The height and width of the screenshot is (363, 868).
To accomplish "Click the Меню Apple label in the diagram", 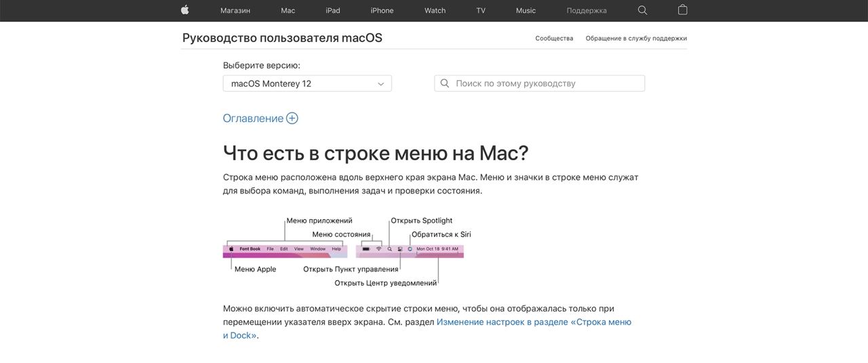I will pos(256,269).
